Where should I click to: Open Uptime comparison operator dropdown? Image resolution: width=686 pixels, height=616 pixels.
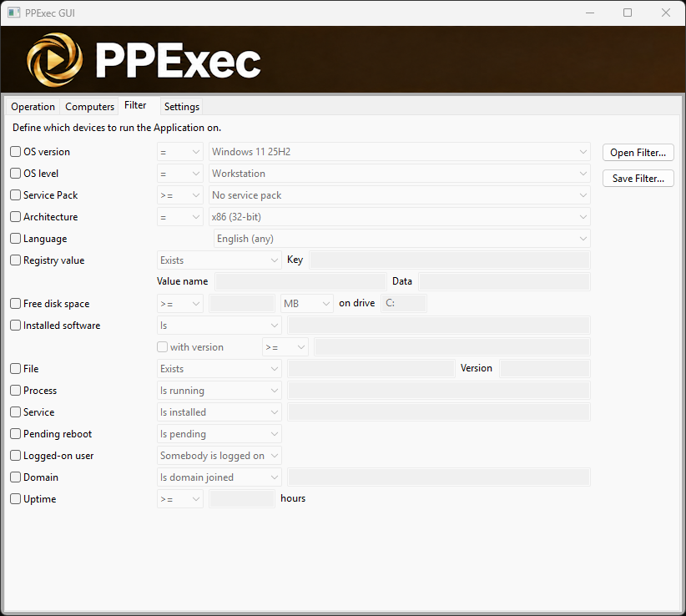click(x=179, y=499)
